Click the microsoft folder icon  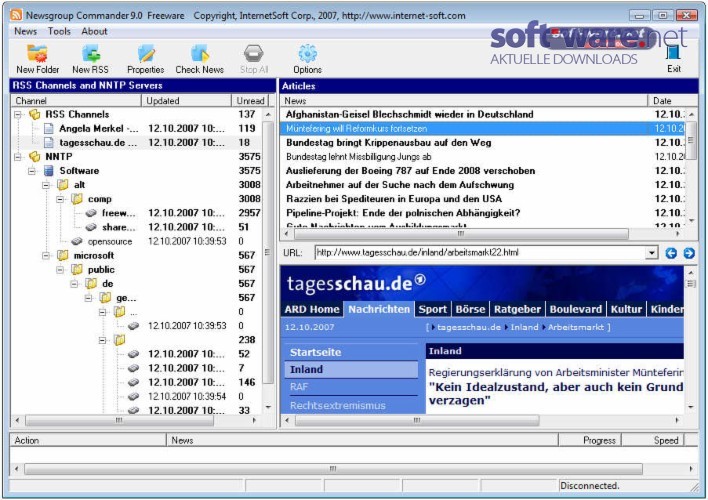[63, 255]
